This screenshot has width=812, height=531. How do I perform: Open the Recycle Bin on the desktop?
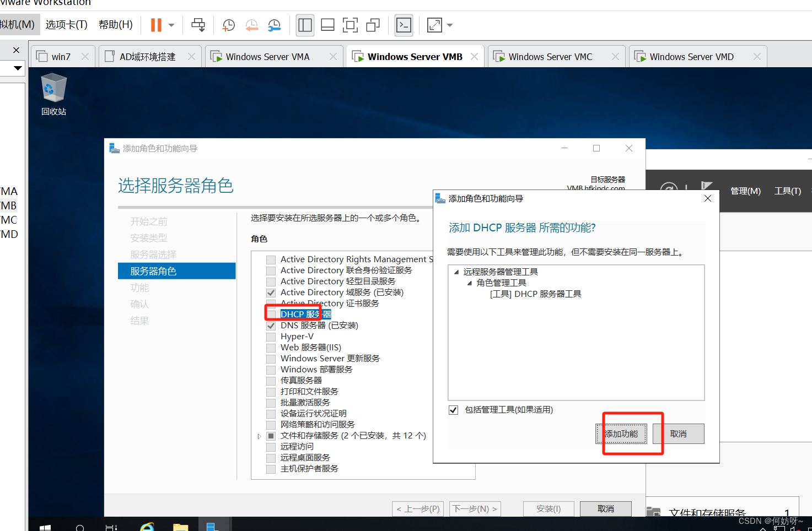[53, 95]
